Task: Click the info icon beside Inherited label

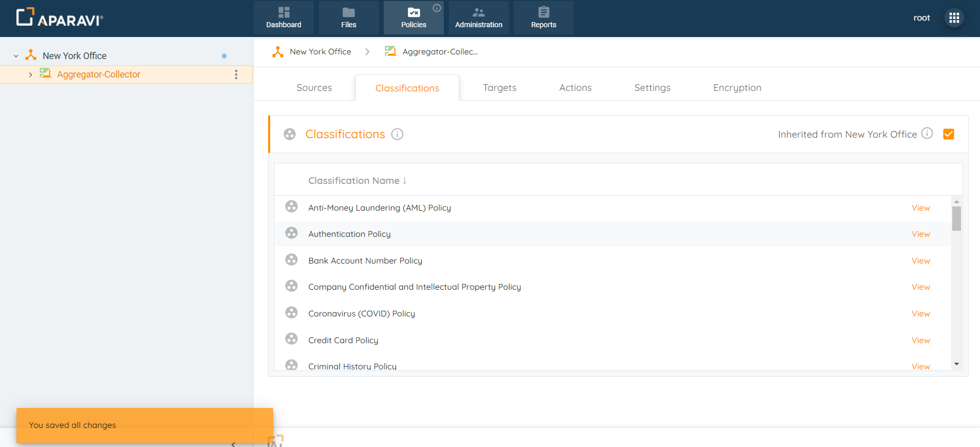Action: (x=927, y=134)
